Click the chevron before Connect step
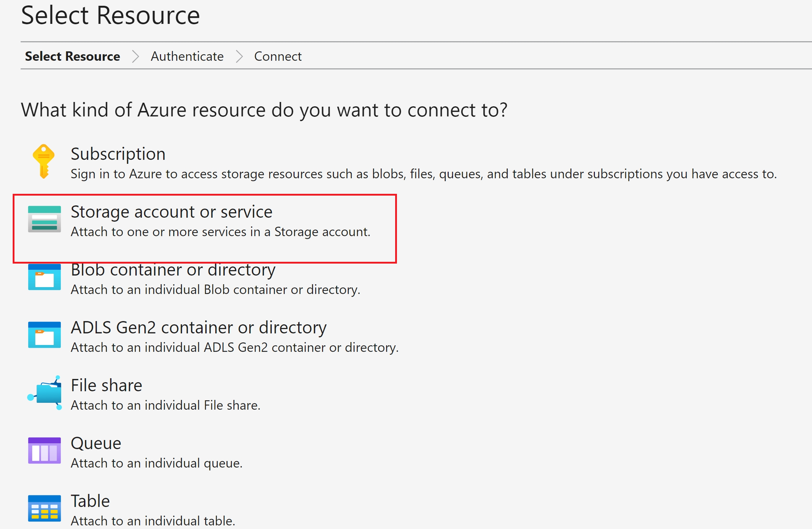The image size is (812, 529). (x=239, y=56)
